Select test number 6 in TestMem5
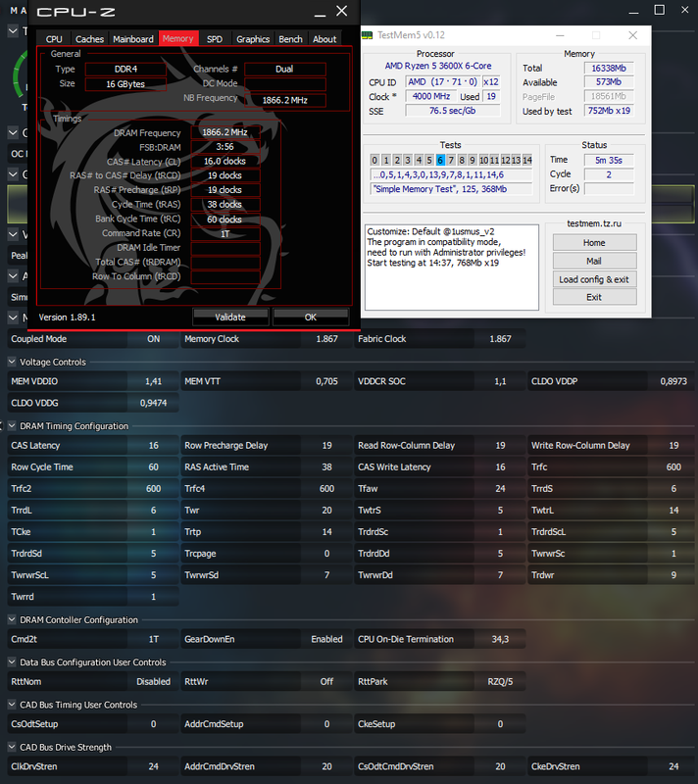The width and height of the screenshot is (698, 784). click(440, 160)
